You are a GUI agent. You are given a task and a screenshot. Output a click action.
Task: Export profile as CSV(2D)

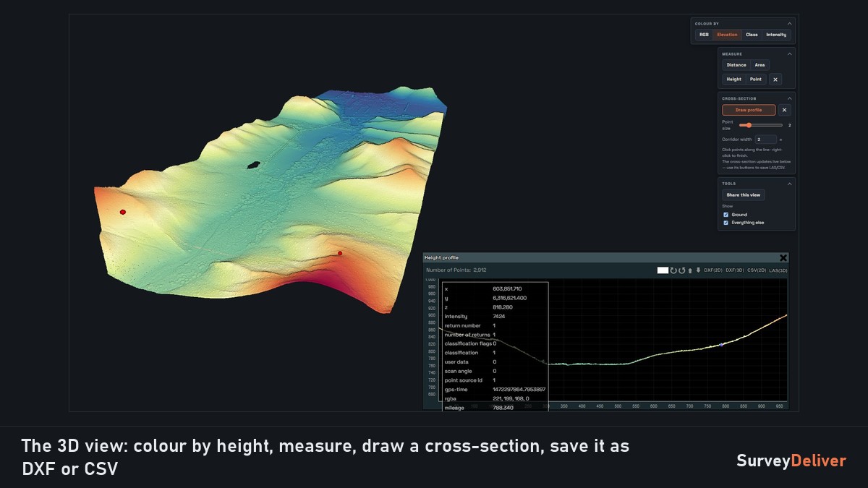(757, 270)
